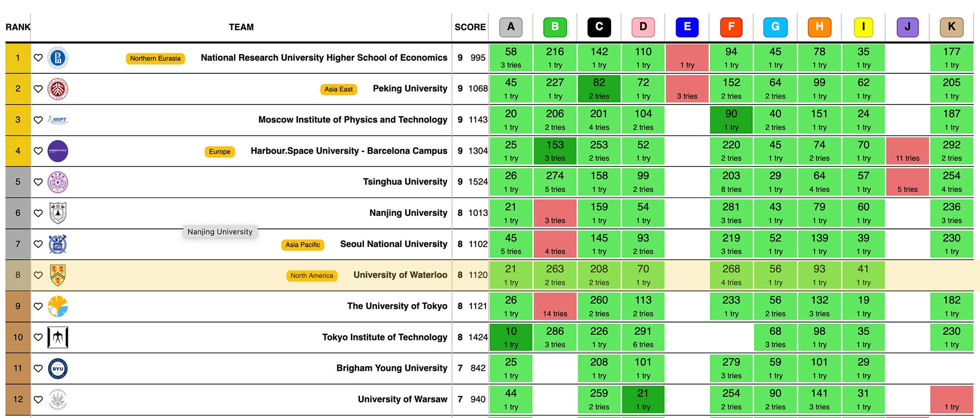Click the blue problem E badge
Screen dimensions: 980x418
coord(687,27)
